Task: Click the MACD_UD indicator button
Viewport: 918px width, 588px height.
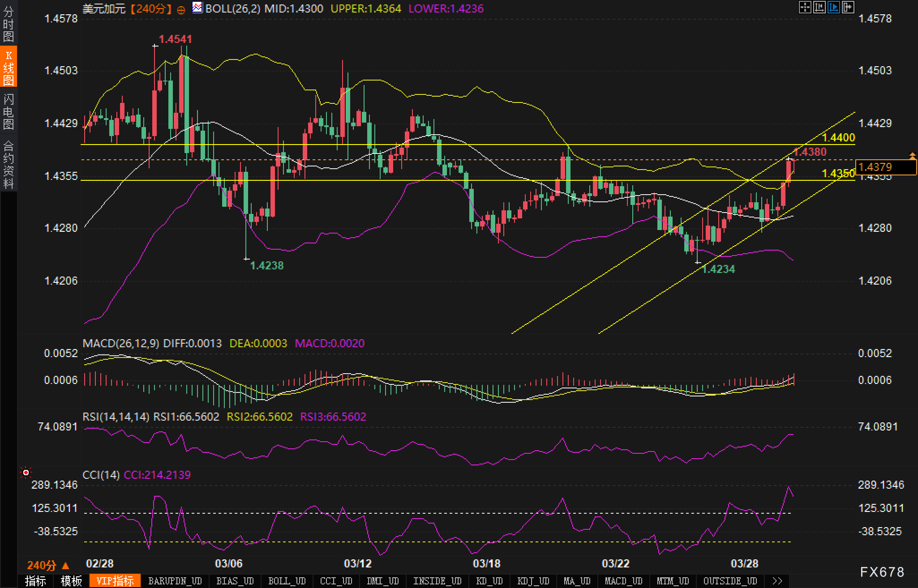Action: [x=623, y=581]
